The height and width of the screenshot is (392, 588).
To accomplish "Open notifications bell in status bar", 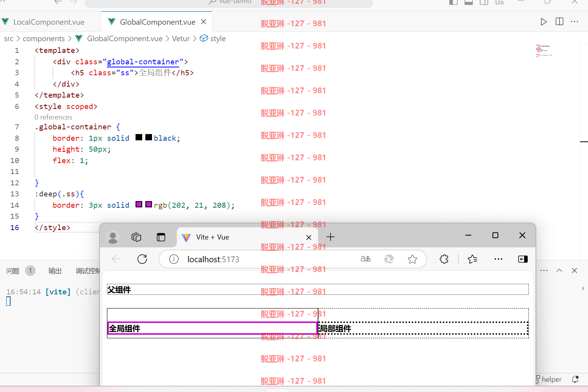I will click(575, 379).
